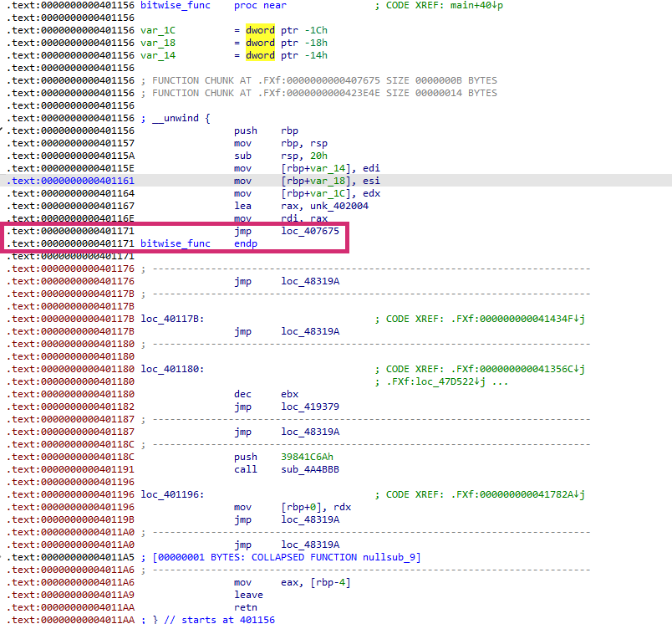The image size is (672, 624).
Task: Follow the unk_402004 reference
Action: click(339, 206)
